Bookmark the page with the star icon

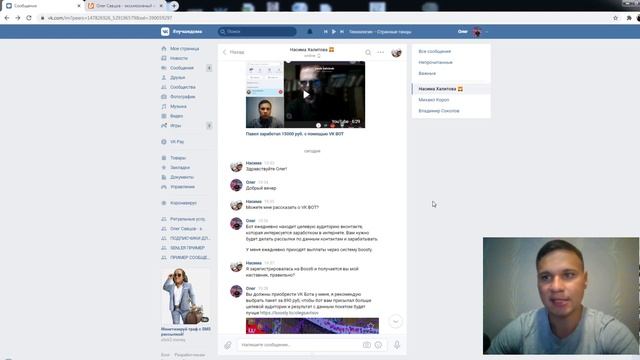(x=616, y=18)
